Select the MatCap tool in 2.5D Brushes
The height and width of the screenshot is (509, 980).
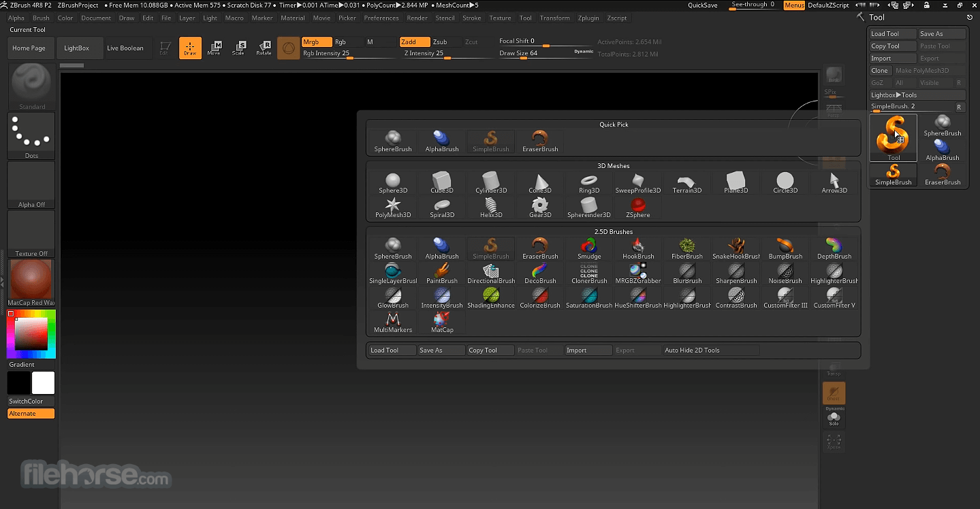tap(442, 323)
